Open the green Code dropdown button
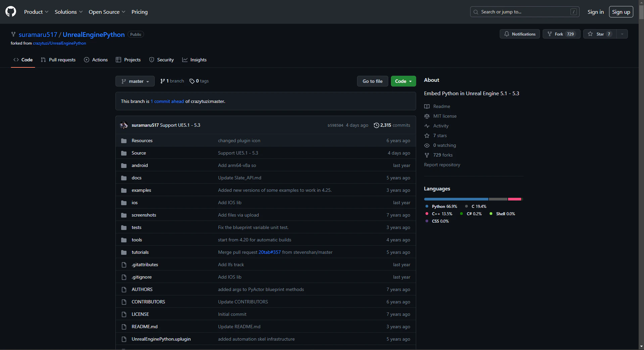Screen dimensions: 644x350 [403, 81]
